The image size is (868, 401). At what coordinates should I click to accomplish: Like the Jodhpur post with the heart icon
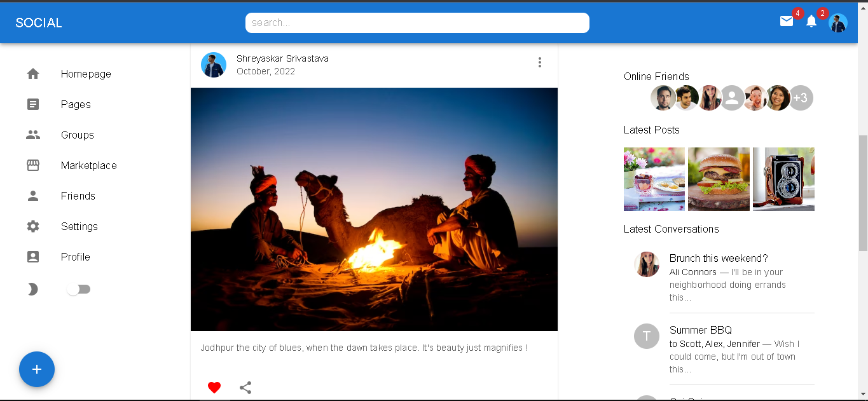click(x=214, y=386)
